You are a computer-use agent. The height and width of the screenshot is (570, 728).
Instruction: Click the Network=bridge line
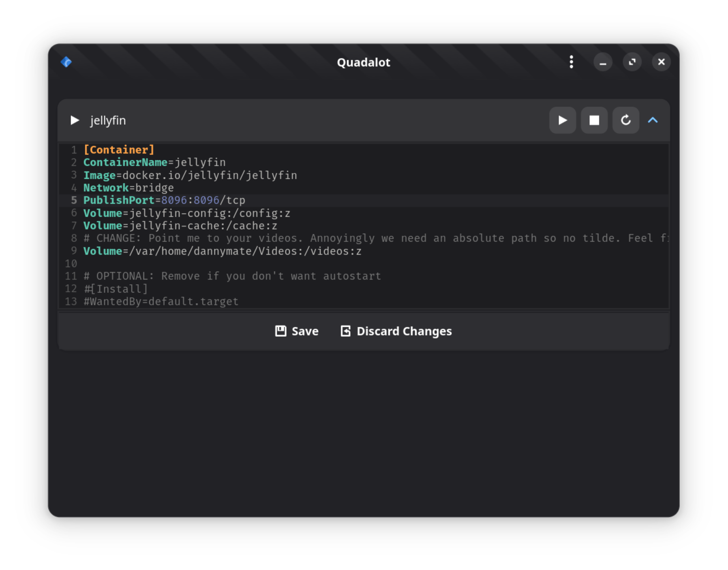tap(128, 188)
